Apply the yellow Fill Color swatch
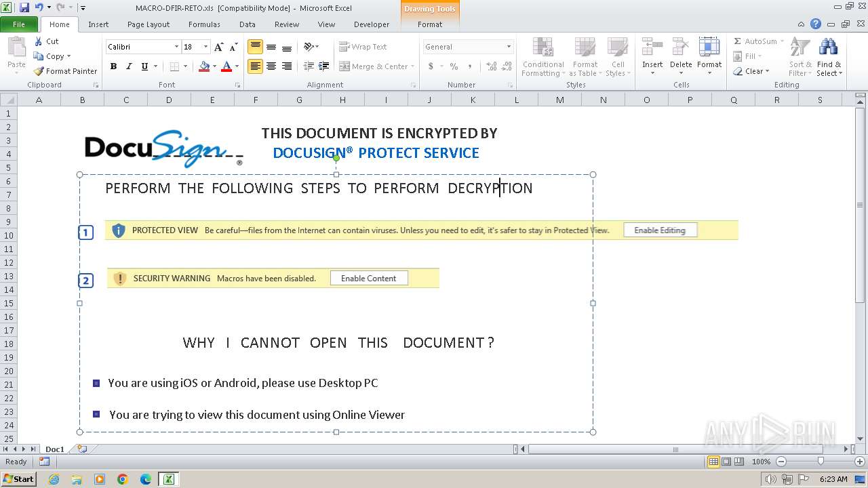Image resolution: width=868 pixels, height=488 pixels. pyautogui.click(x=204, y=66)
